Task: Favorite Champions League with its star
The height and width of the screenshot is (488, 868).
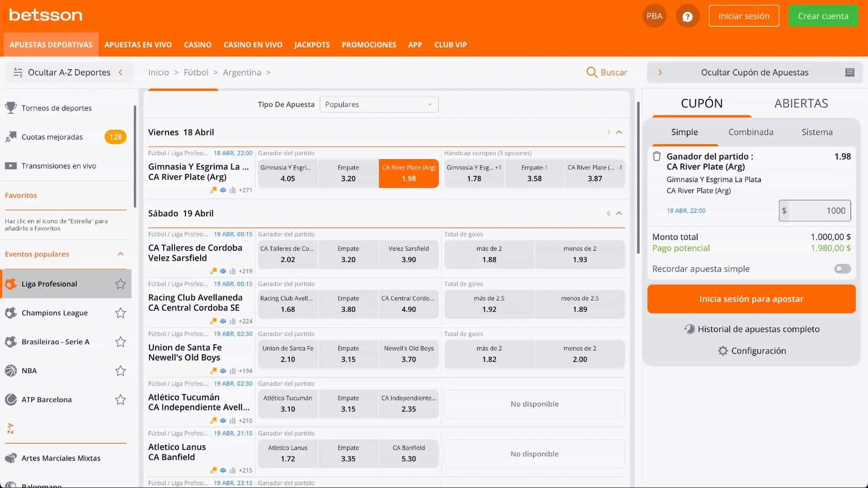Action: (x=120, y=313)
